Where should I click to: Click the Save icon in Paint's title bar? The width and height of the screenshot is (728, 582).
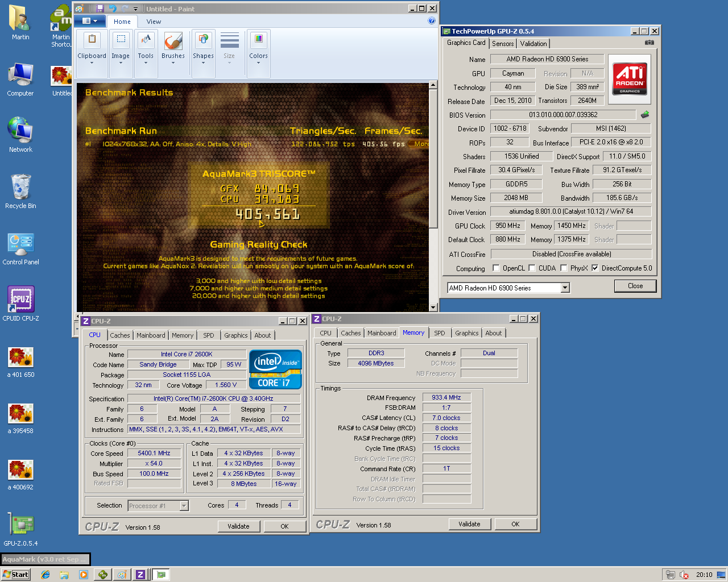pos(100,9)
